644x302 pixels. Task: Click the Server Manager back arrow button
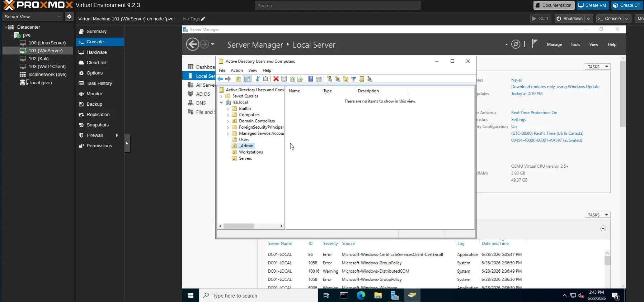193,44
